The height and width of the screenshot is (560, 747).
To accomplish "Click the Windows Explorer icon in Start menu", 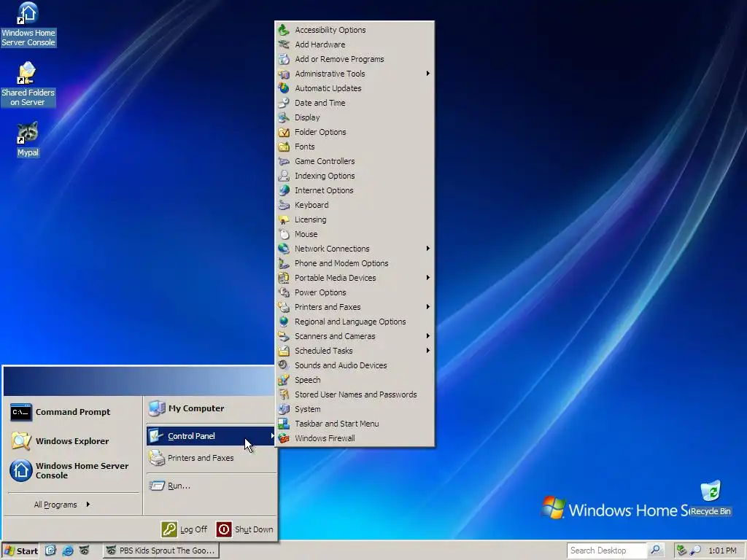I will 21,441.
